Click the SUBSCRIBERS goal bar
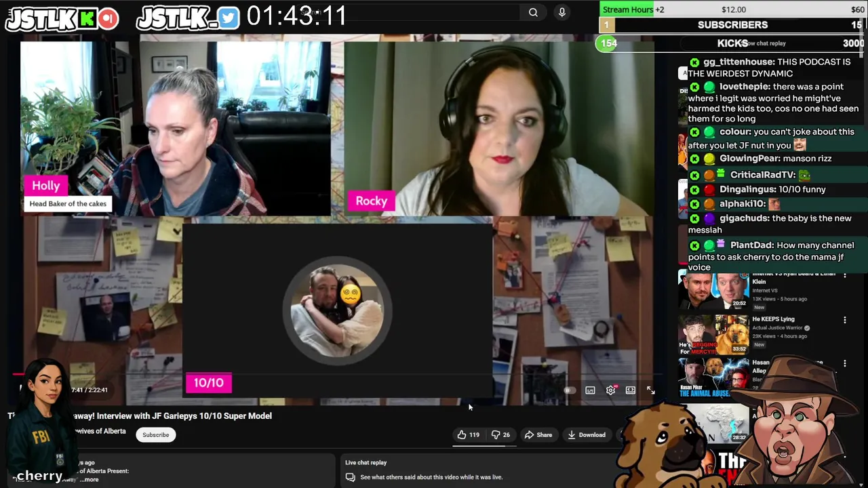This screenshot has width=868, height=488. (733, 24)
